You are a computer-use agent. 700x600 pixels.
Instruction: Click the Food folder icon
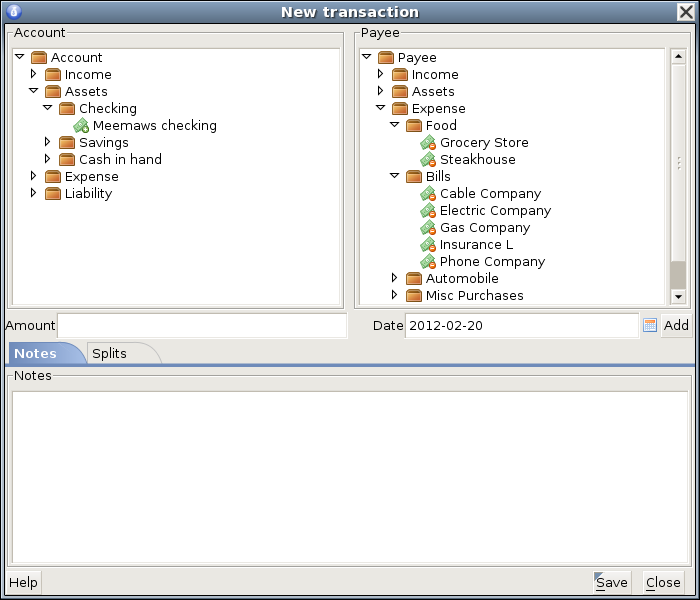pyautogui.click(x=414, y=125)
